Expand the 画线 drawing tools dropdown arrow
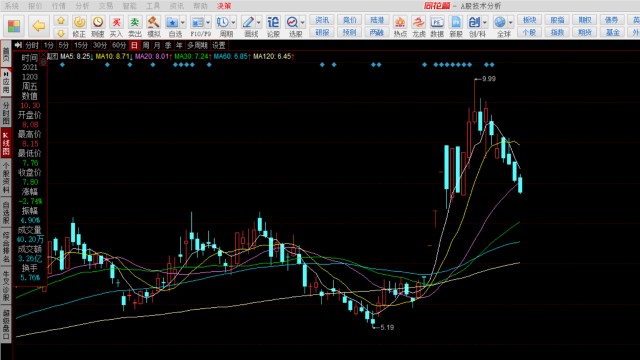 258,22
